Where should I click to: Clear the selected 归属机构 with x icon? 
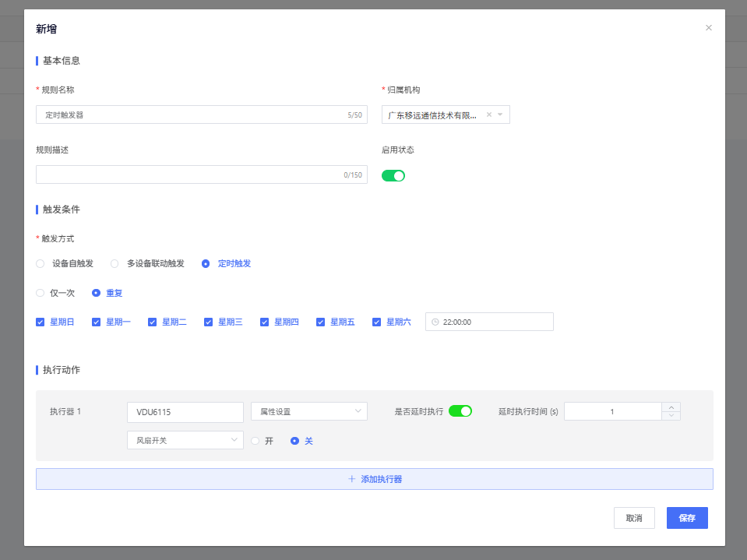coord(489,115)
